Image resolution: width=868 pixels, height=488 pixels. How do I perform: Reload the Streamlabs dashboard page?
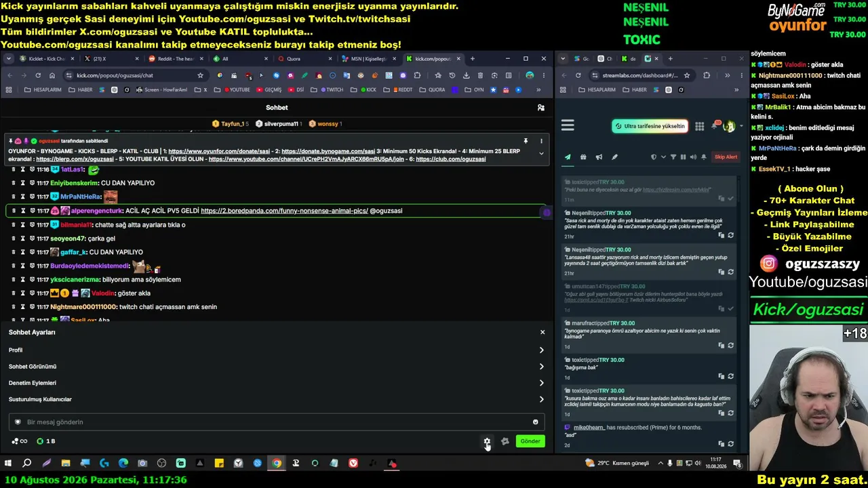(578, 75)
